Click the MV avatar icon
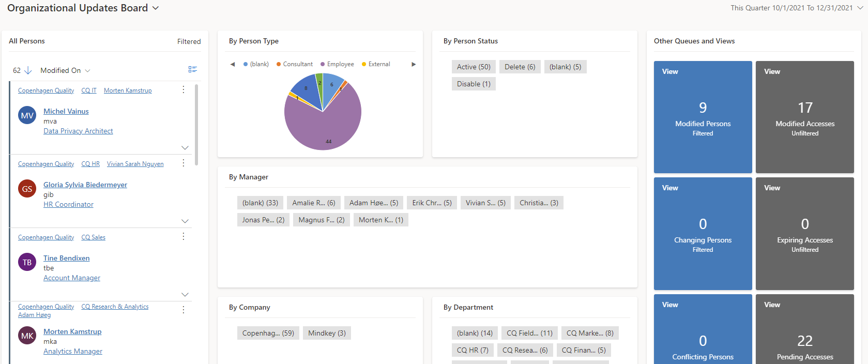 click(27, 115)
